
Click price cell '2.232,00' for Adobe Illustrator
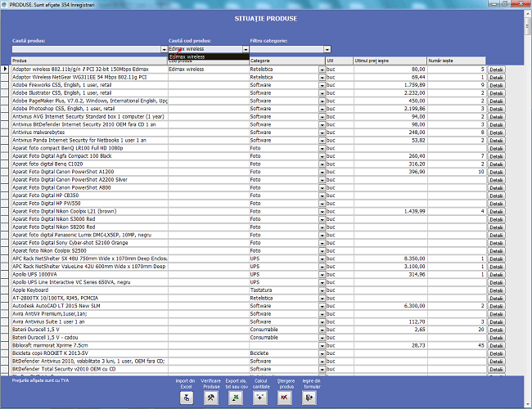[x=390, y=93]
